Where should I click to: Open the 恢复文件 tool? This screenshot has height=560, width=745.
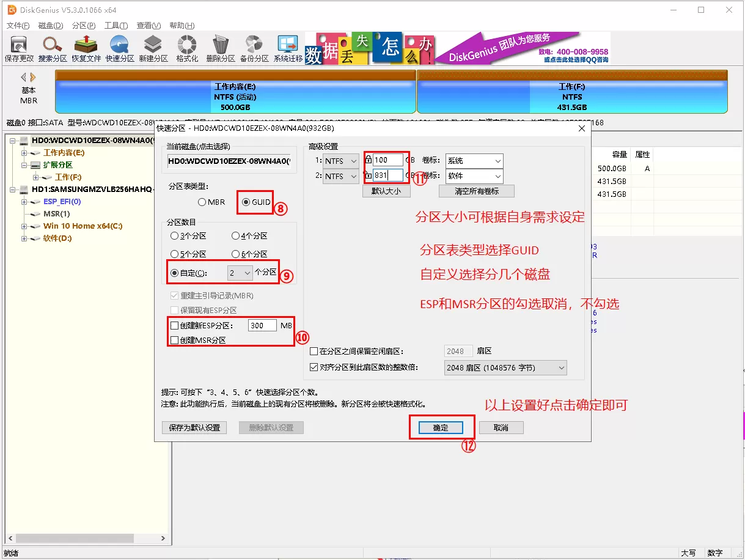(86, 48)
